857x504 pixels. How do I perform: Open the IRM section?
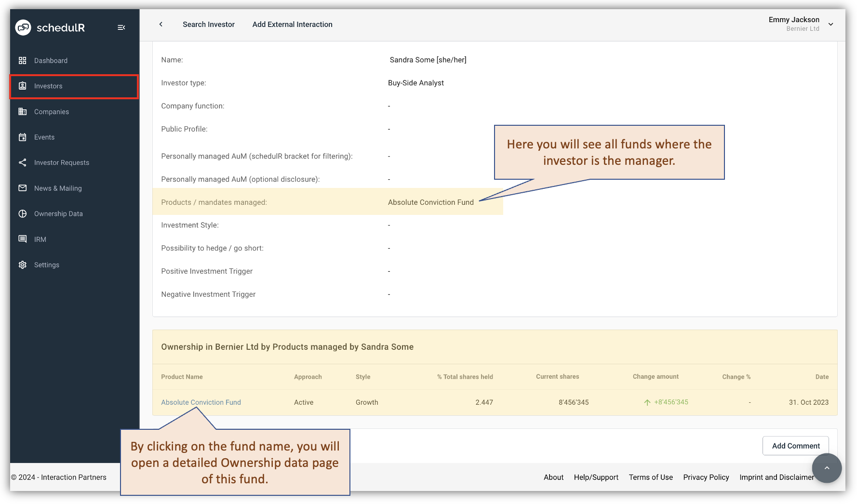[40, 239]
